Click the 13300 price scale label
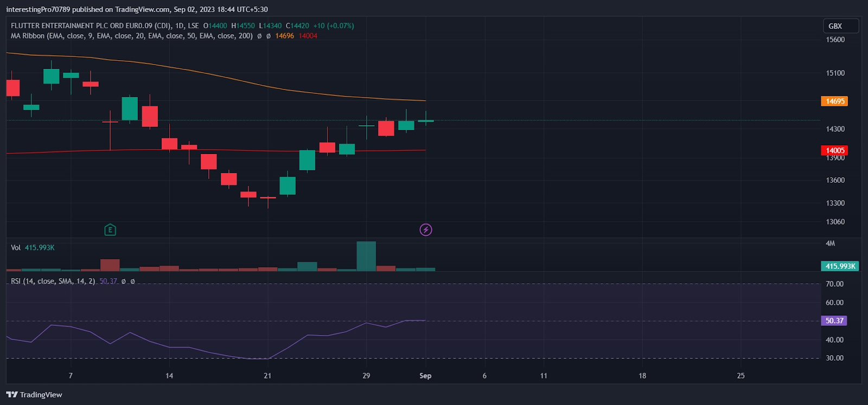Viewport: 868px width, 405px height. pyautogui.click(x=835, y=203)
